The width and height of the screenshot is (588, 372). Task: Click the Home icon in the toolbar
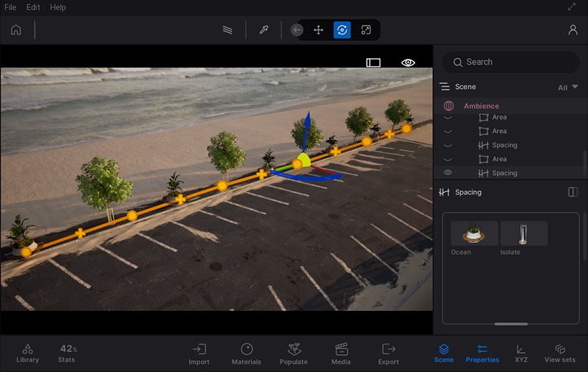(x=16, y=30)
